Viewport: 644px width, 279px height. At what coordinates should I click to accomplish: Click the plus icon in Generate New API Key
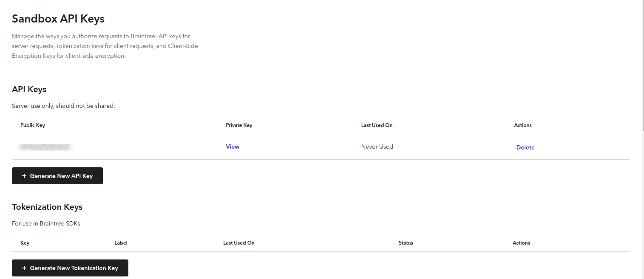pos(24,176)
